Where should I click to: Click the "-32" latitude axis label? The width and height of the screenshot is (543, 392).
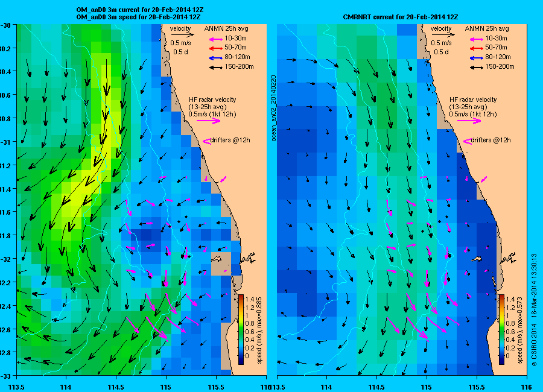[6, 259]
